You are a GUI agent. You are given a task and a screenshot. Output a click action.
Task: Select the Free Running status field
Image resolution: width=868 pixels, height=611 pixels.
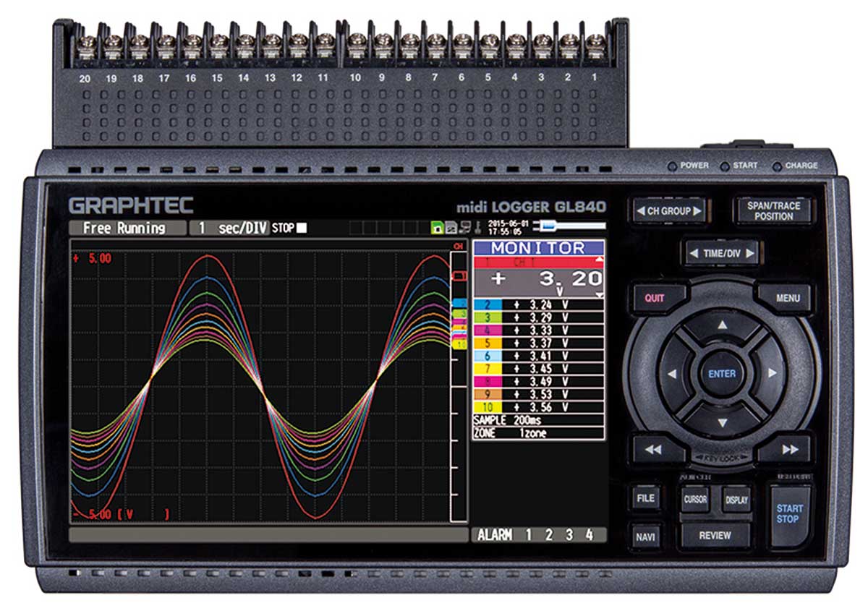point(128,228)
